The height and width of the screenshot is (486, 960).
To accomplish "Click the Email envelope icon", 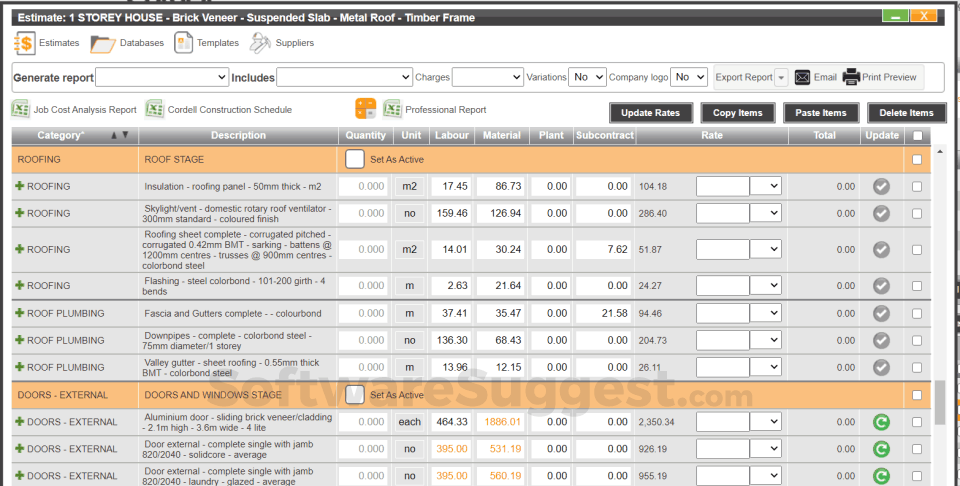I will tap(803, 77).
